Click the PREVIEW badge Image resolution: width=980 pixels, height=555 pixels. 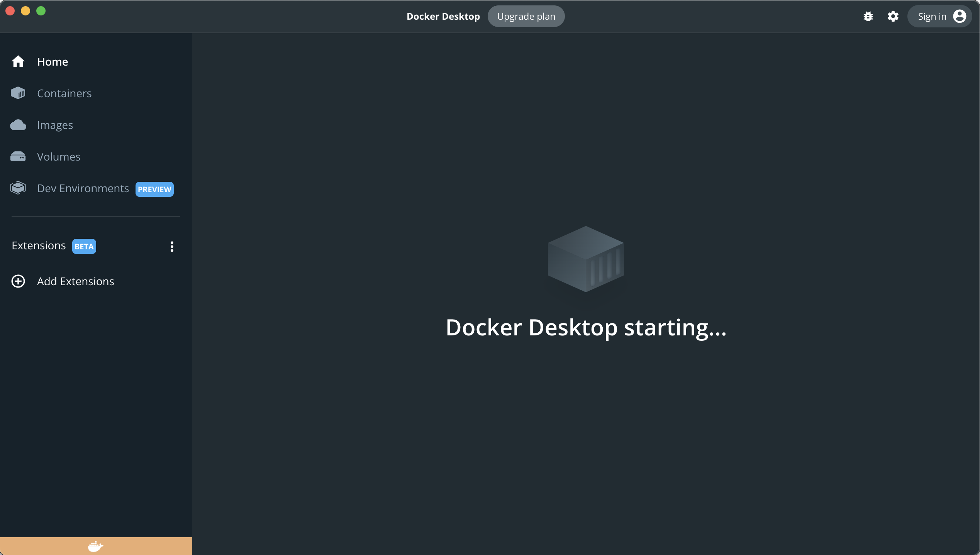tap(154, 189)
